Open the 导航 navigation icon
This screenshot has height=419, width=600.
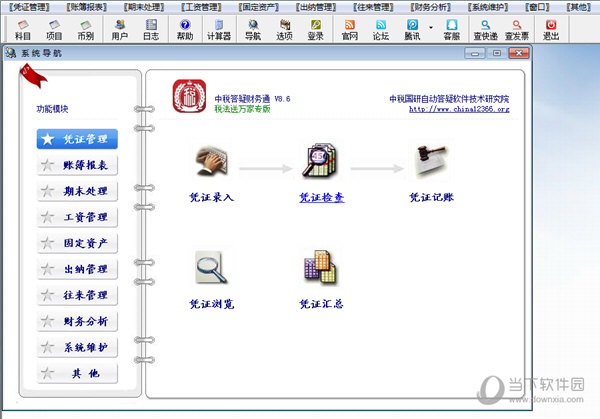click(253, 30)
